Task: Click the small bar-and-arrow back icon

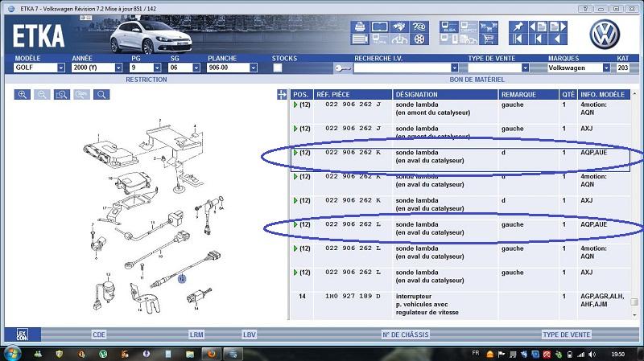Action: pos(538,39)
